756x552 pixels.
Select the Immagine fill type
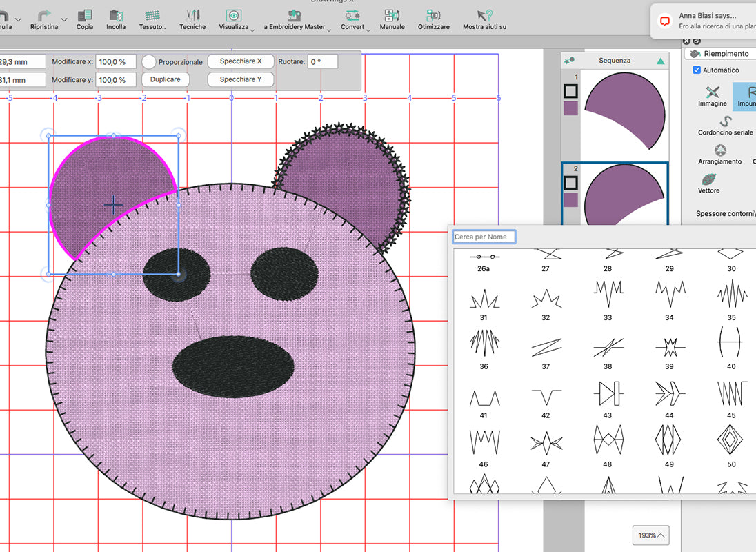(x=712, y=95)
